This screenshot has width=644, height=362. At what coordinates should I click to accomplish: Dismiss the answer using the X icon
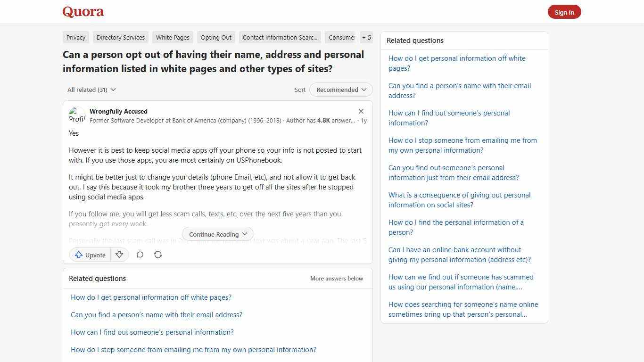[x=361, y=111]
